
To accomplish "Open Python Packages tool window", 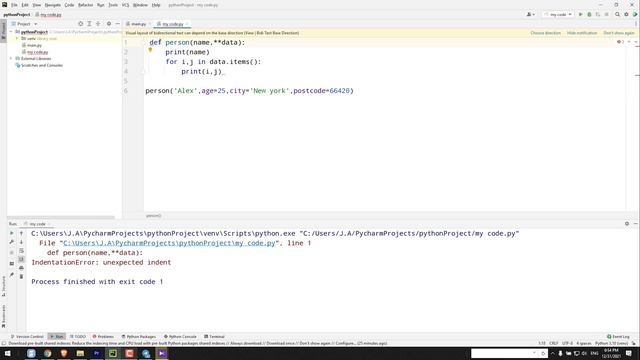I will pos(139,337).
